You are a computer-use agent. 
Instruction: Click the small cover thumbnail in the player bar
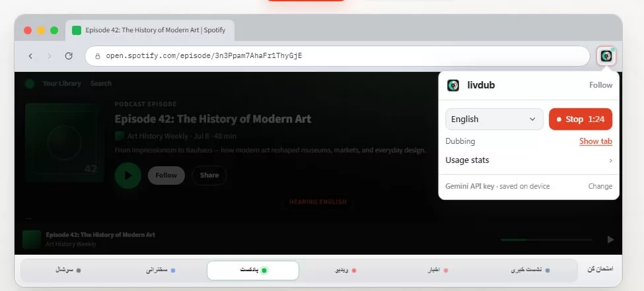click(32, 240)
